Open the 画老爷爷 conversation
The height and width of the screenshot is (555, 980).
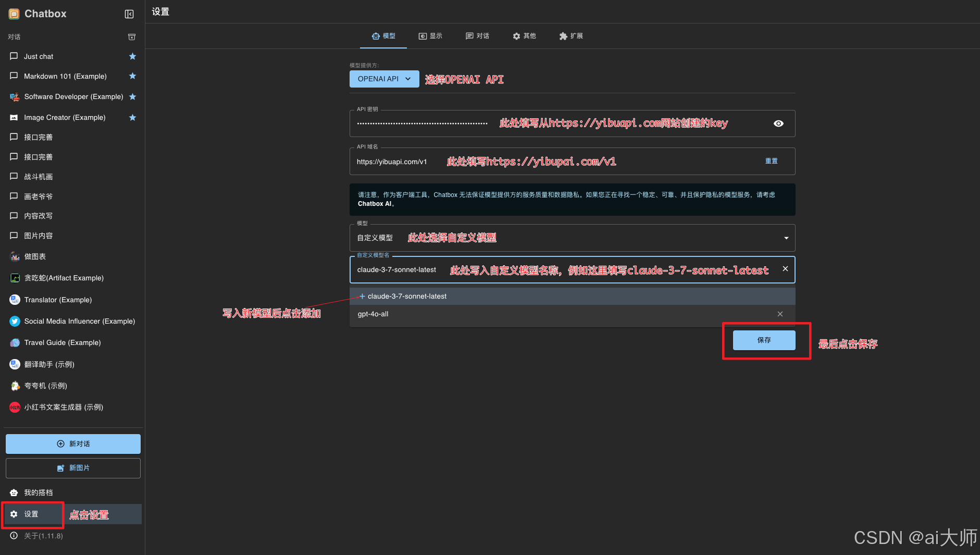pos(73,196)
